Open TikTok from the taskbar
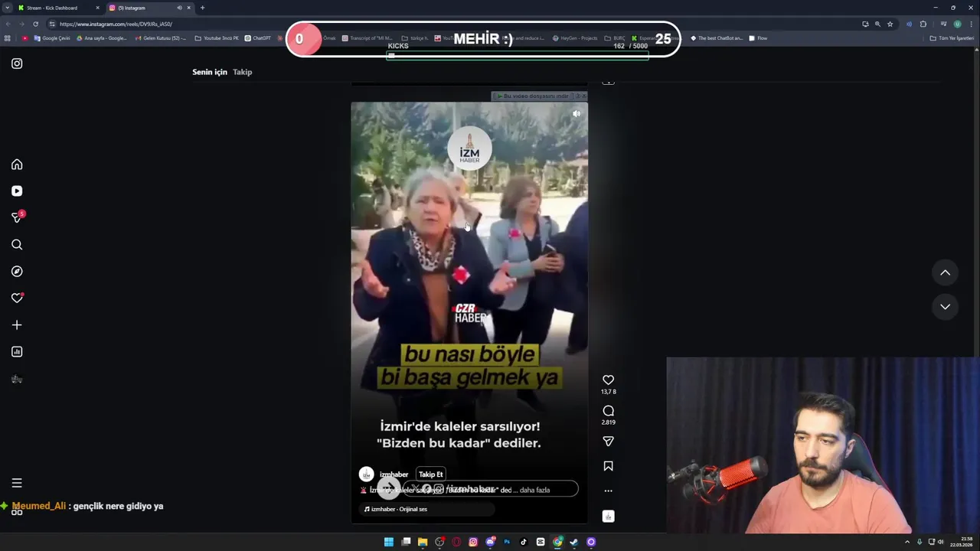Viewport: 980px width, 551px height. [x=524, y=542]
